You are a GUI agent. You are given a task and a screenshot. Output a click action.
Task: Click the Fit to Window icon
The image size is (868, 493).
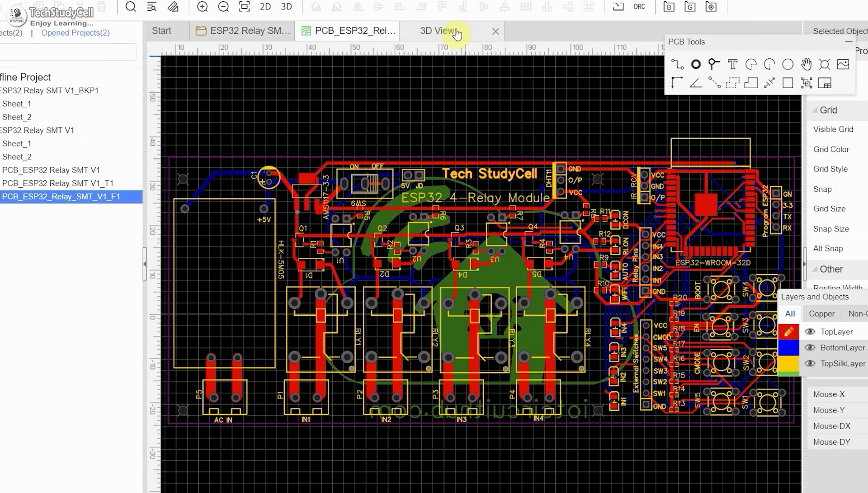(244, 7)
